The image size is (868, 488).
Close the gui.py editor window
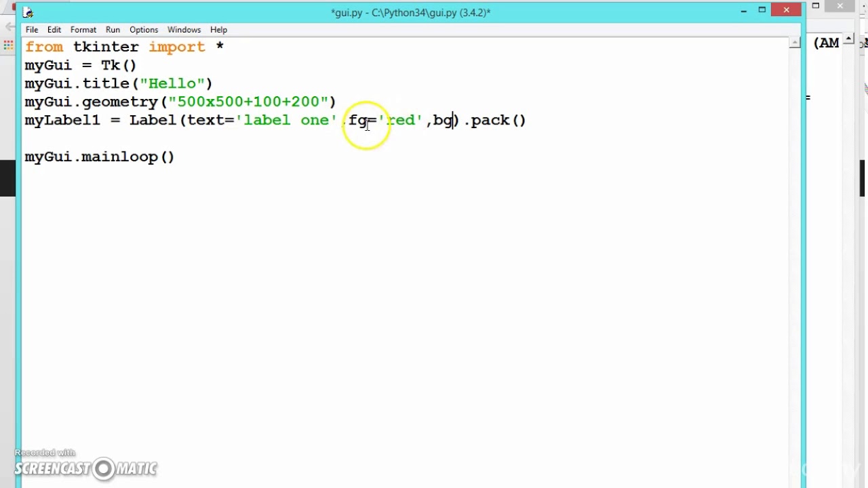pyautogui.click(x=786, y=10)
